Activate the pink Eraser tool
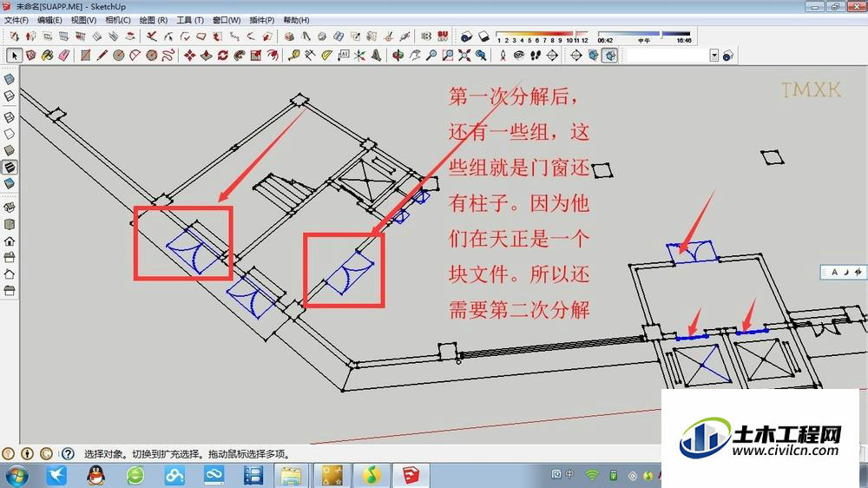 (x=64, y=56)
